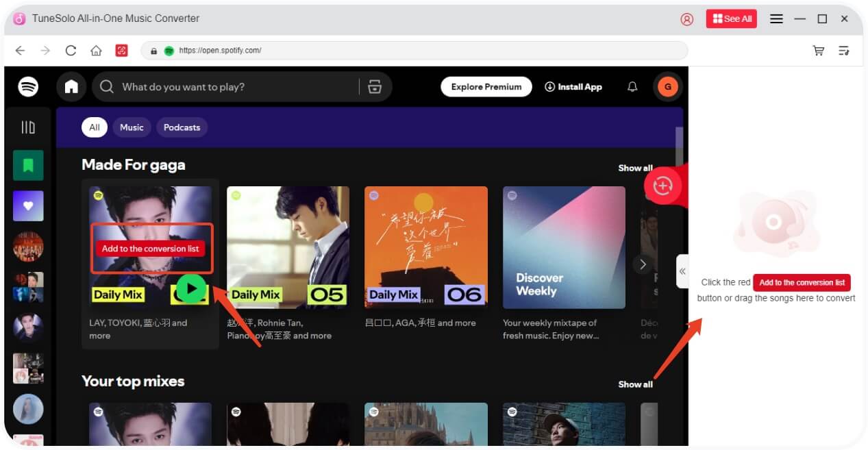Open first thumbnail under Your top mixes
Image resolution: width=868 pixels, height=450 pixels.
pyautogui.click(x=150, y=425)
